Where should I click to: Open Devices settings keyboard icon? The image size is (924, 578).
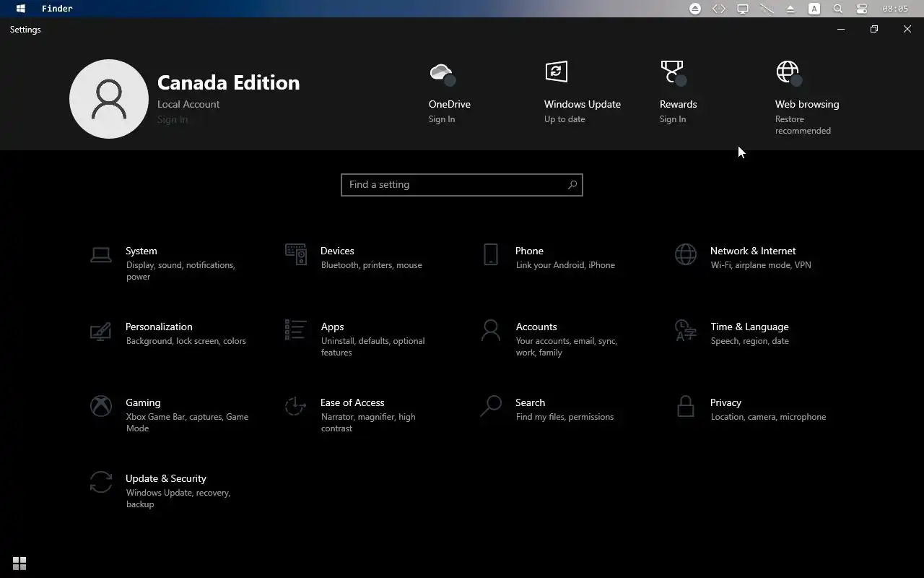[295, 254]
